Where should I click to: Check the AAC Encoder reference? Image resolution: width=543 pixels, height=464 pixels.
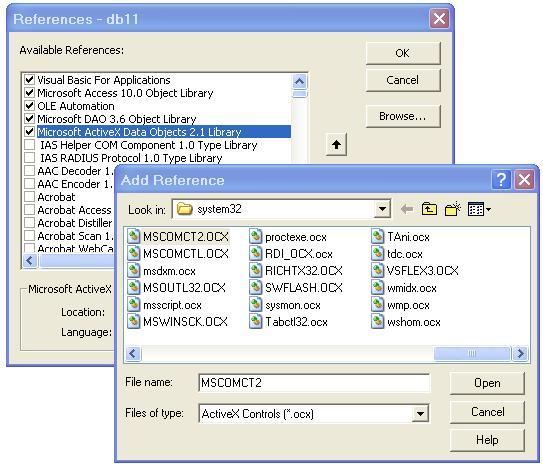click(x=30, y=184)
